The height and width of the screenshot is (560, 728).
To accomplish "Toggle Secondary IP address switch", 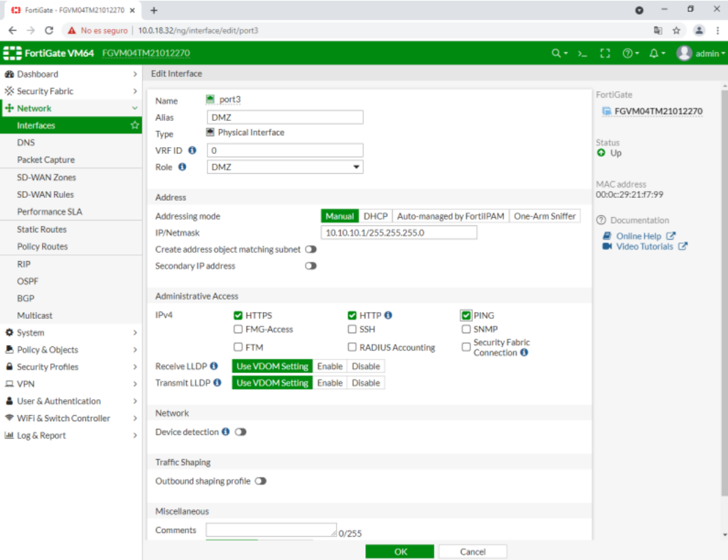I will point(310,266).
